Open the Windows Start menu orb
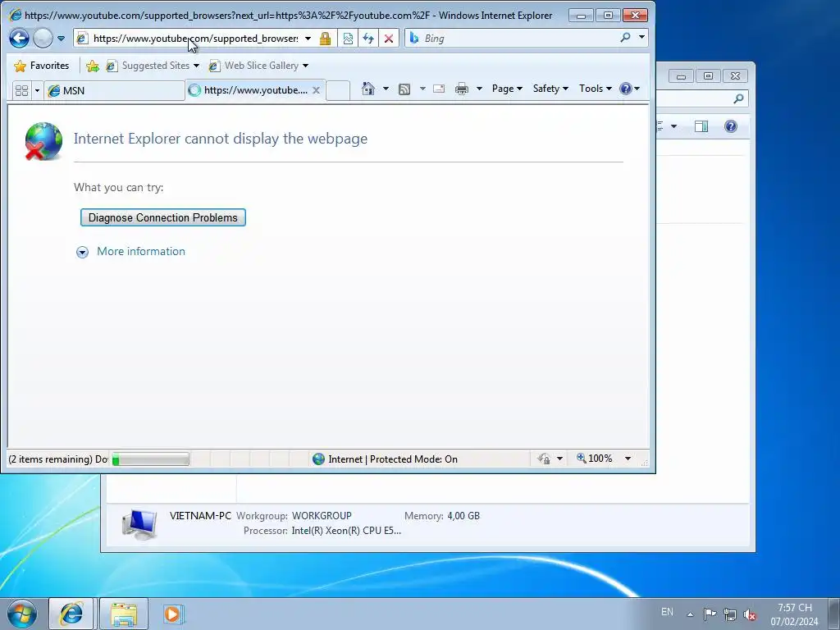 pyautogui.click(x=22, y=614)
